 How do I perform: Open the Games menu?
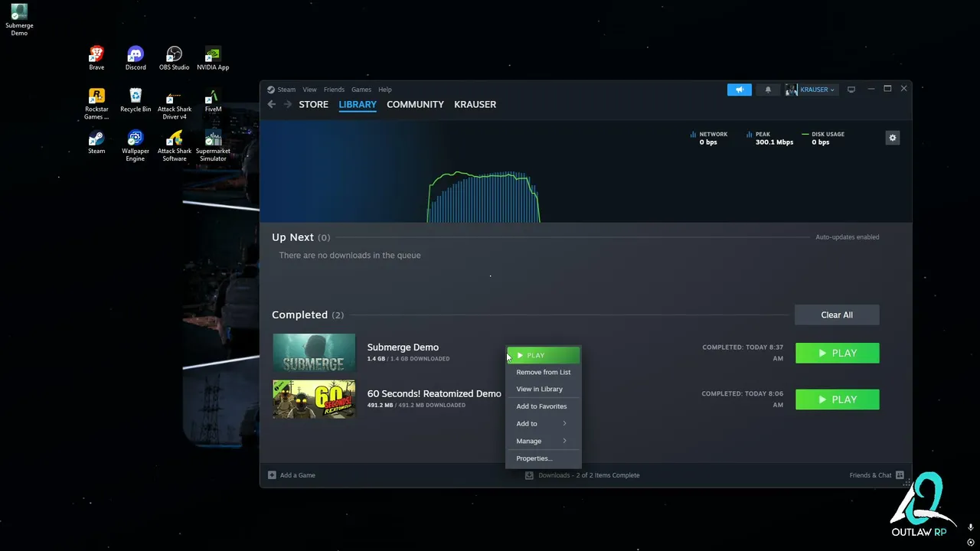(x=361, y=90)
